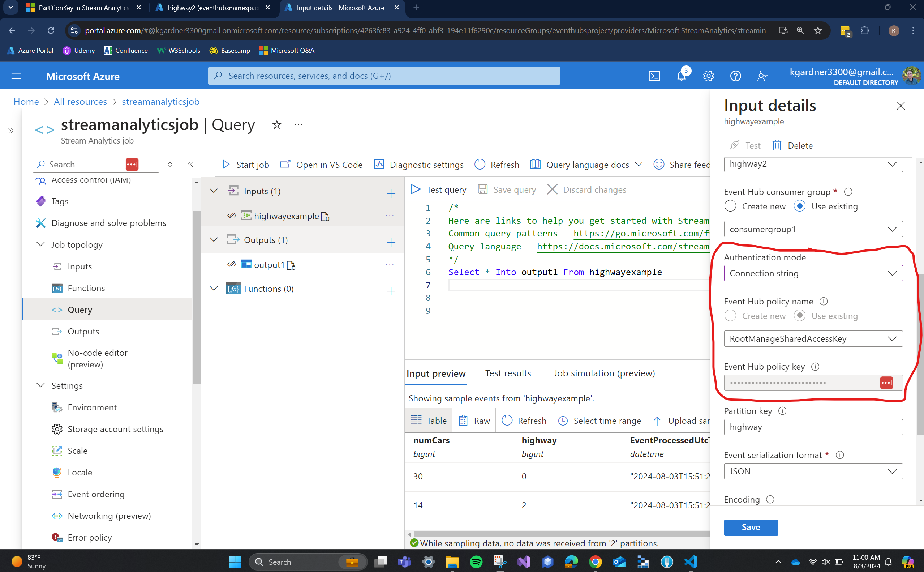Expand the portal sidebar double-arrow icon
Screen dimensions: 924x572
[x=11, y=131]
